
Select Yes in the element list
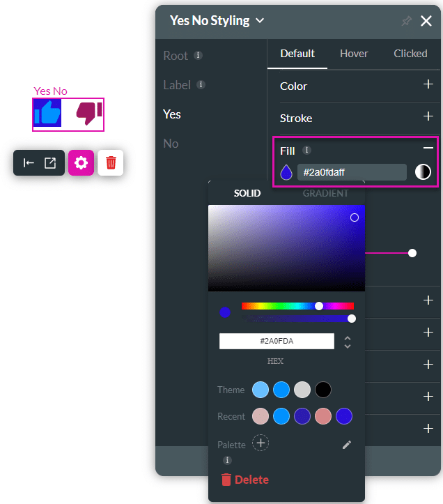(172, 114)
